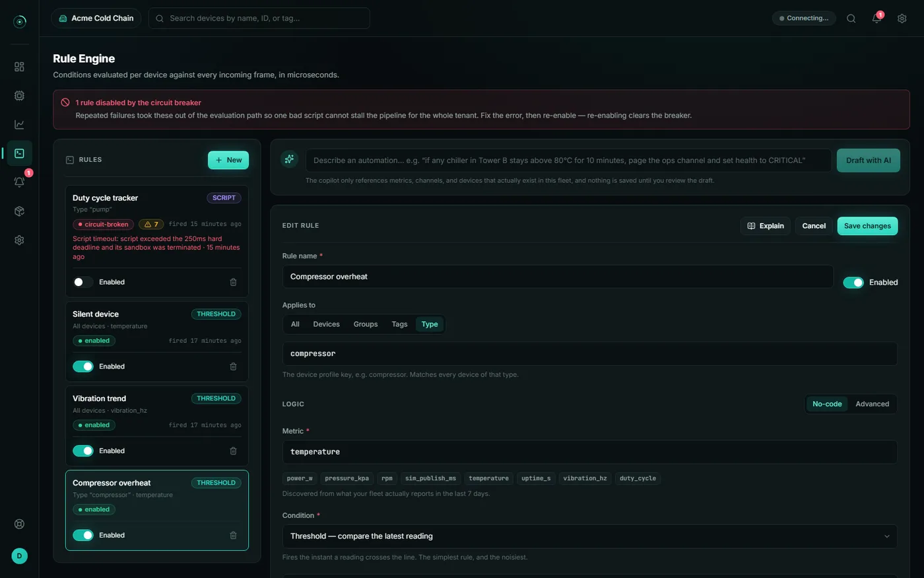Viewport: 924px width, 578px height.
Task: Click the Connecting status pill
Action: (x=804, y=18)
